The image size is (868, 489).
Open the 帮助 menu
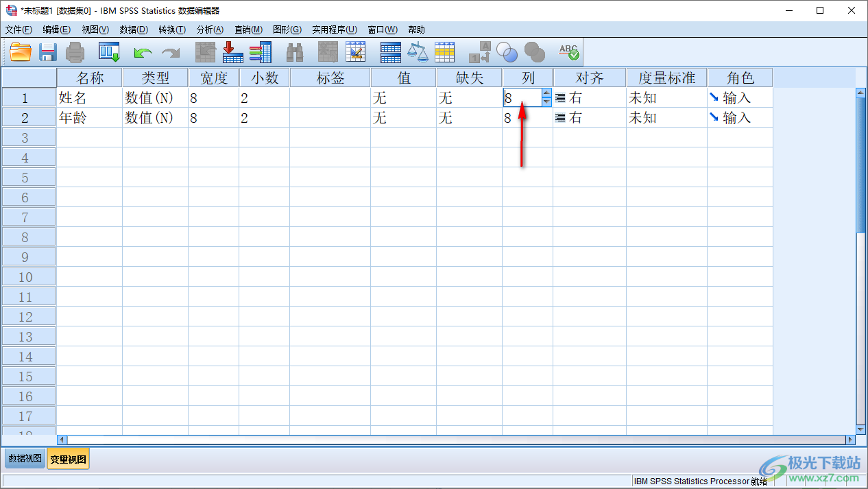[416, 29]
